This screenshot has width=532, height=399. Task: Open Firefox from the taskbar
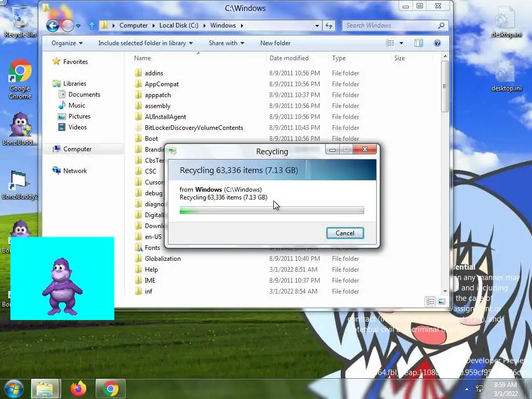point(78,389)
